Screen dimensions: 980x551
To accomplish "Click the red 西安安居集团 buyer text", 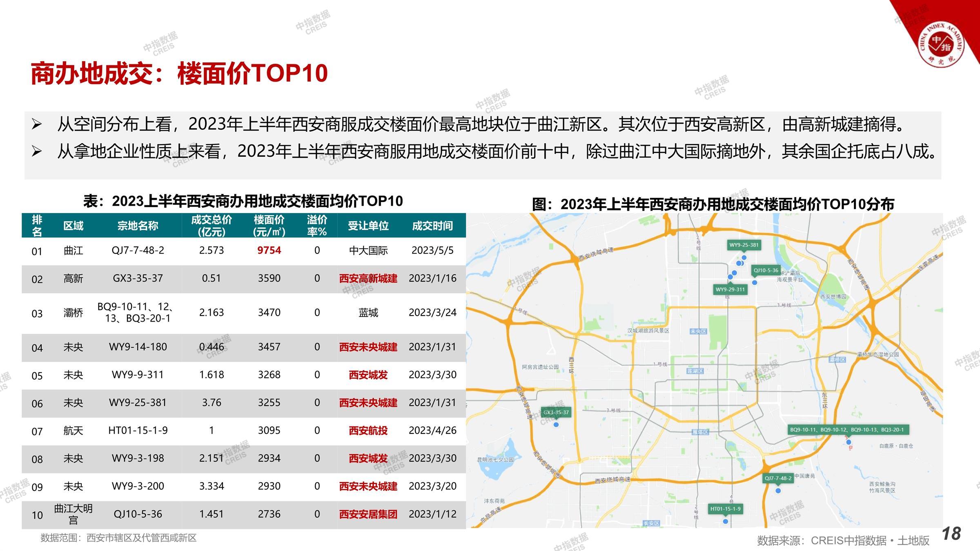I will (x=368, y=514).
